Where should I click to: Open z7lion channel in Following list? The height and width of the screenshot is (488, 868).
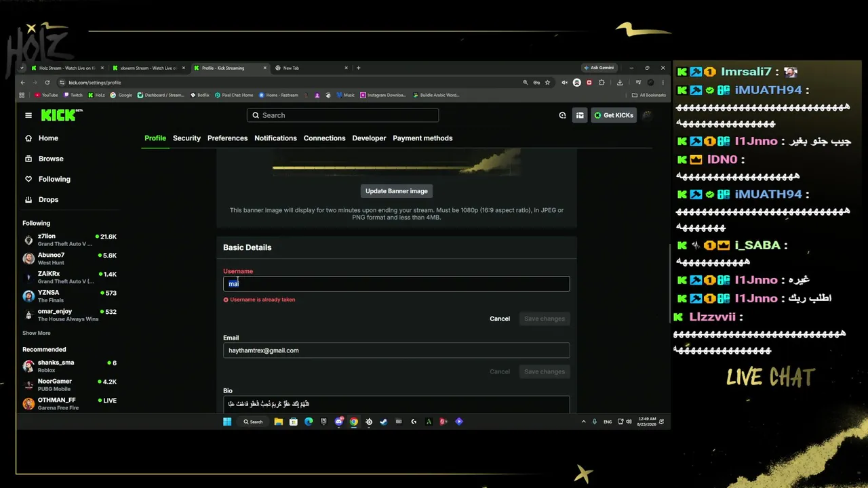point(70,240)
